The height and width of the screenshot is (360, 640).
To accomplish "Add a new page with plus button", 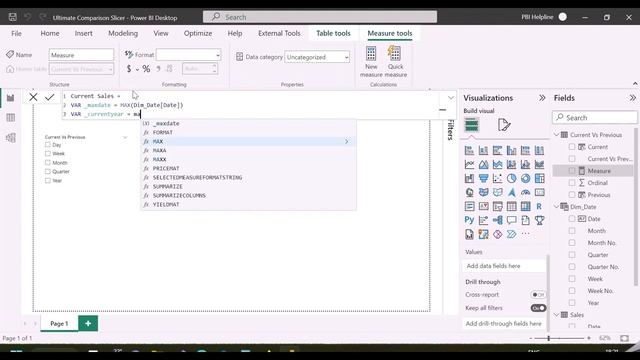I will pyautogui.click(x=88, y=324).
